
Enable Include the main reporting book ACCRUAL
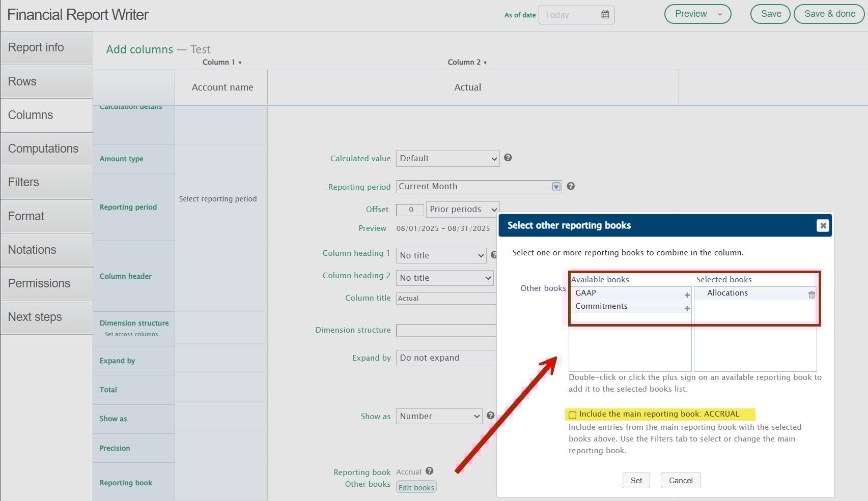pos(573,415)
